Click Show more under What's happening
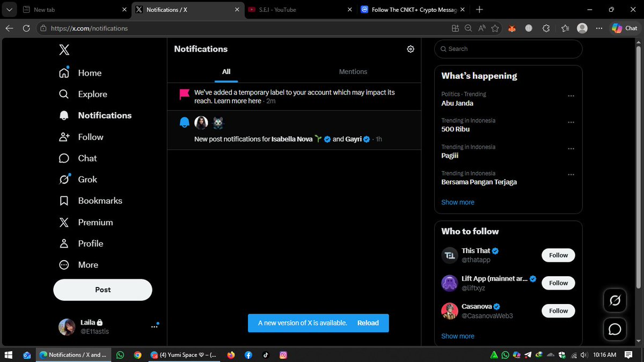Screen dimensions: 644x362 (458, 202)
